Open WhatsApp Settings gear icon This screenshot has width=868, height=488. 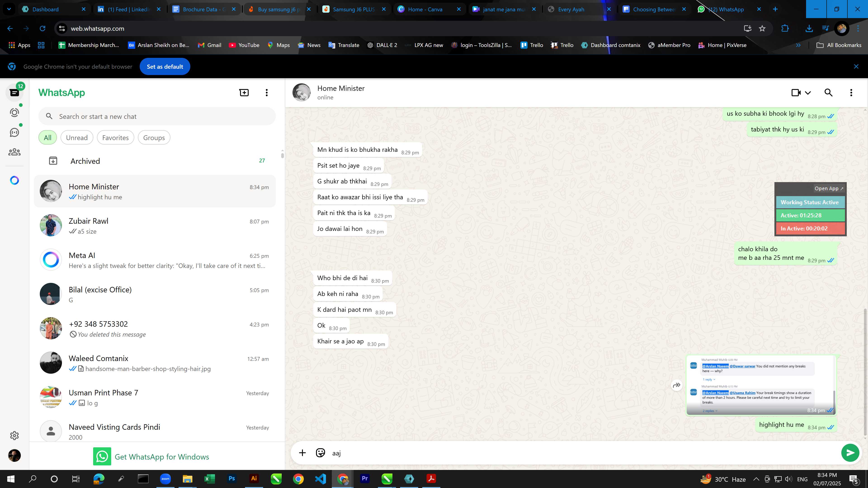point(14,435)
